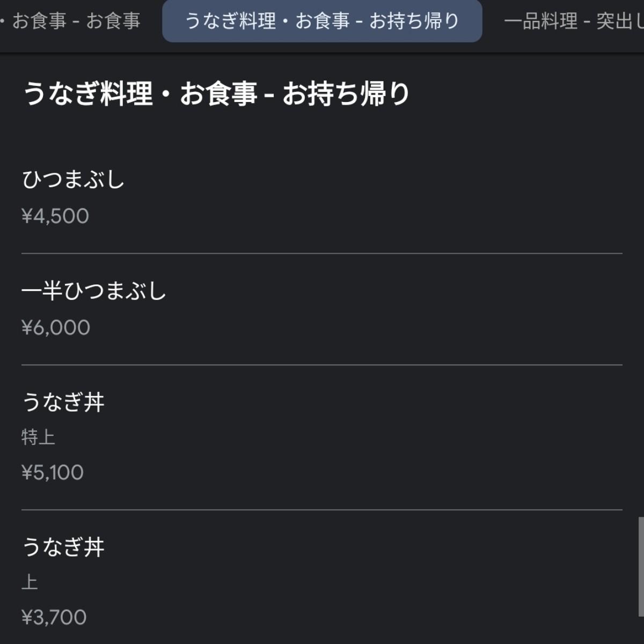Click the ¥4,500 price
The height and width of the screenshot is (644, 644).
point(55,216)
